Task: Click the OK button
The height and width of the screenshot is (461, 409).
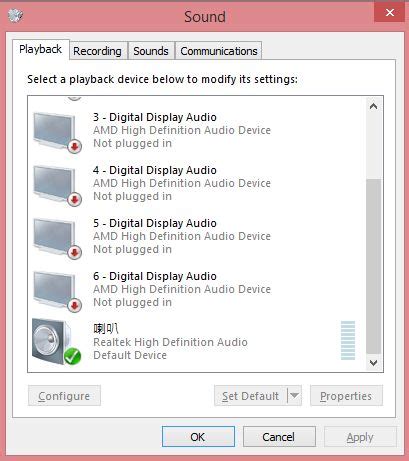Action: click(198, 437)
